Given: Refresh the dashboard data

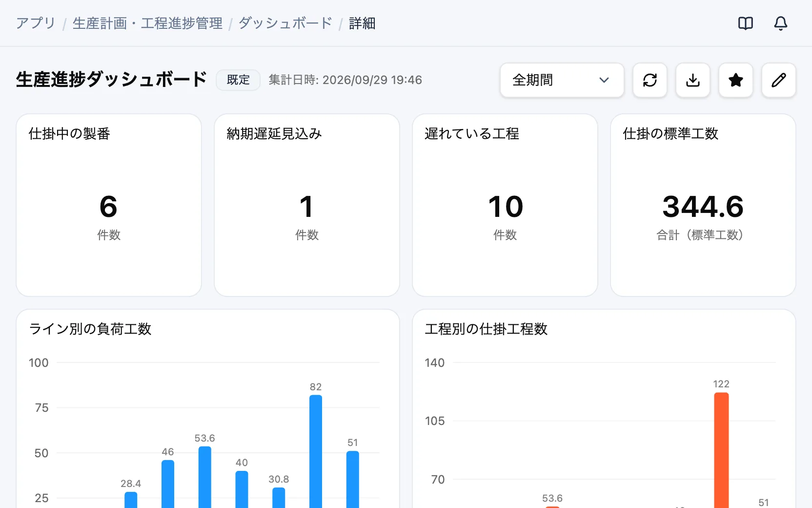Looking at the screenshot, I should tap(650, 80).
